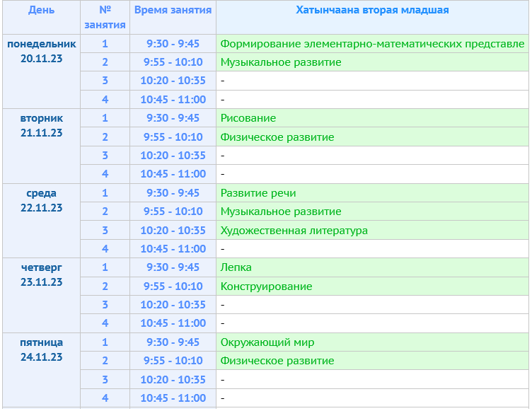Click the 'четверг 23.11.23' day cell
The height and width of the screenshot is (411, 532).
click(x=42, y=274)
